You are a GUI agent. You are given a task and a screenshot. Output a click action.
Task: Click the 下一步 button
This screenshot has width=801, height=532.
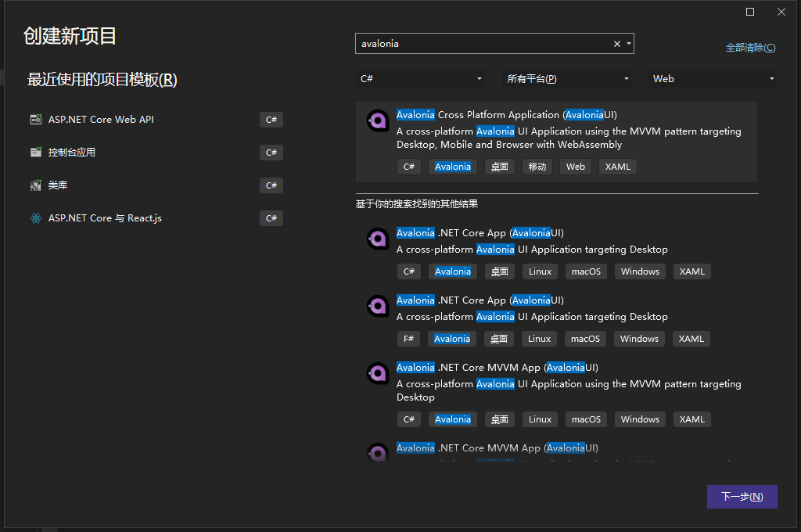(742, 497)
